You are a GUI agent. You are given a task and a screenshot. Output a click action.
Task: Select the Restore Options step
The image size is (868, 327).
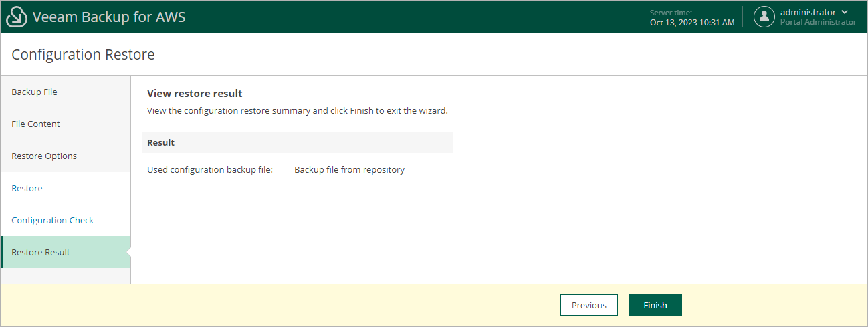tap(44, 156)
